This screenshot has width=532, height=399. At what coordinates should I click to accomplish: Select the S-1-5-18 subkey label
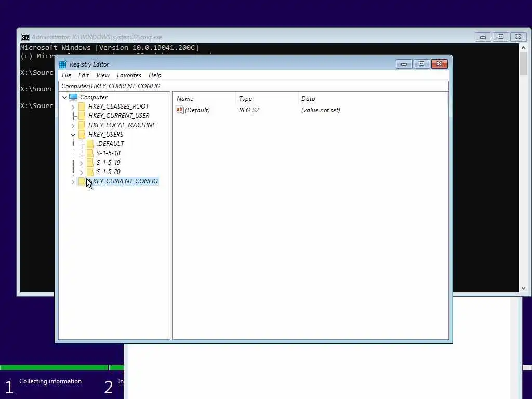pos(108,153)
